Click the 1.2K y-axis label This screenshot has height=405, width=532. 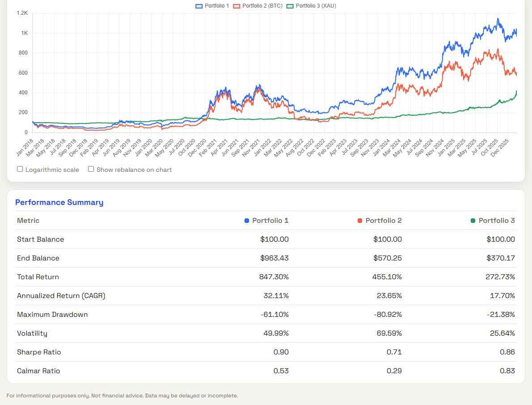click(22, 13)
